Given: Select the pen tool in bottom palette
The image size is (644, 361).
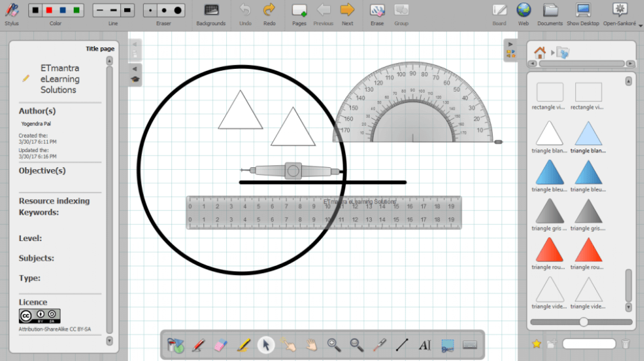Looking at the screenshot, I should pos(198,345).
